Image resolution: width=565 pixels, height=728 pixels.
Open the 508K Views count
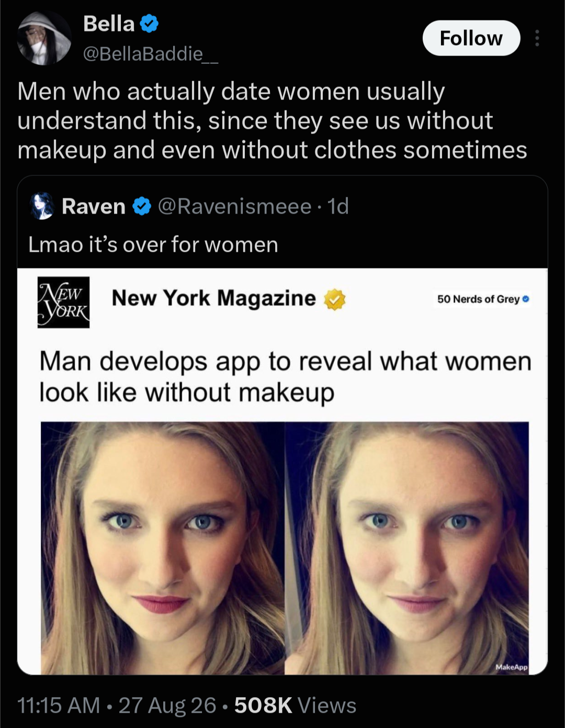click(295, 705)
